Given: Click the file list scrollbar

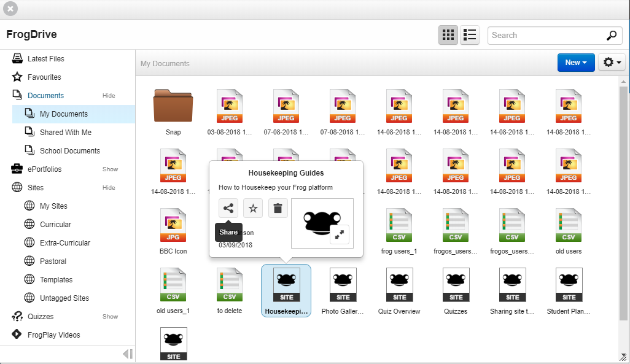Looking at the screenshot, I should coord(623,203).
